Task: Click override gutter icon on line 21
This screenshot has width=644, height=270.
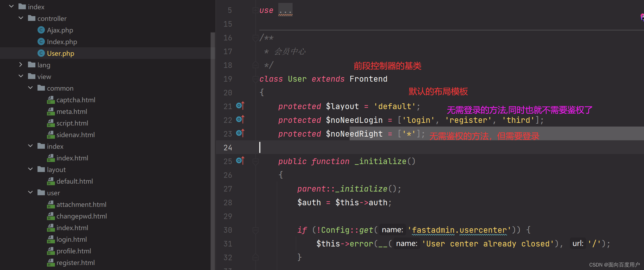Action: click(x=240, y=106)
